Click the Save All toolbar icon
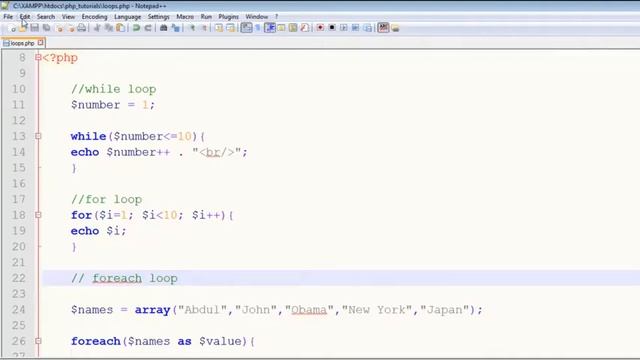This screenshot has height=360, width=640. pos(47,28)
